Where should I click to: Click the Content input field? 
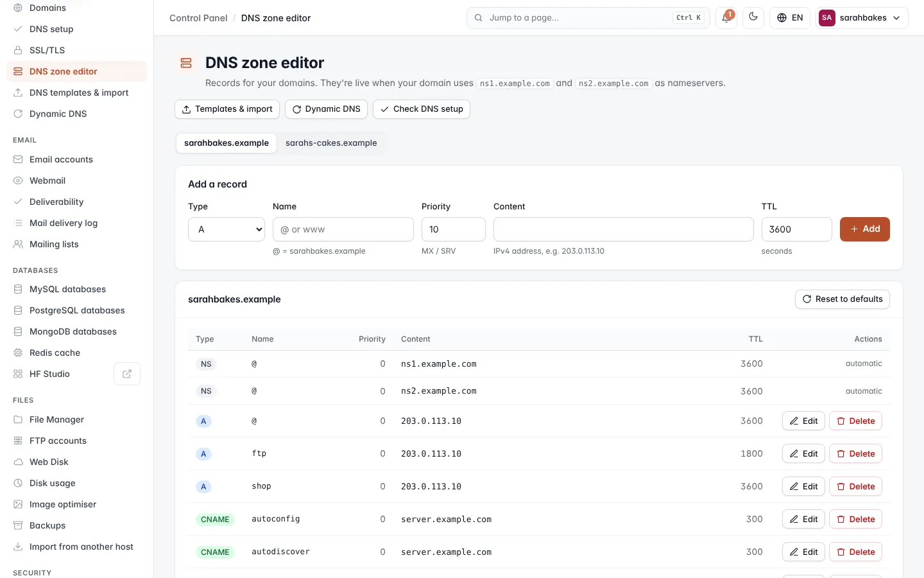coord(623,229)
